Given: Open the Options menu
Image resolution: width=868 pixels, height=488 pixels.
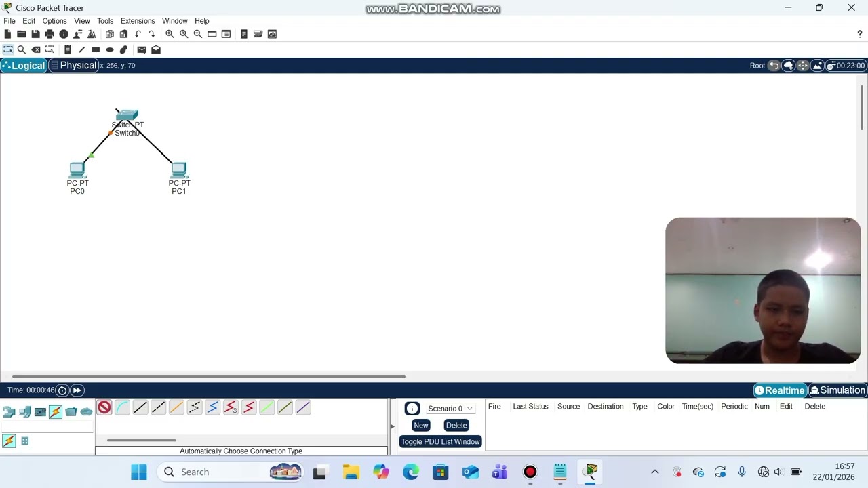Looking at the screenshot, I should click(54, 21).
